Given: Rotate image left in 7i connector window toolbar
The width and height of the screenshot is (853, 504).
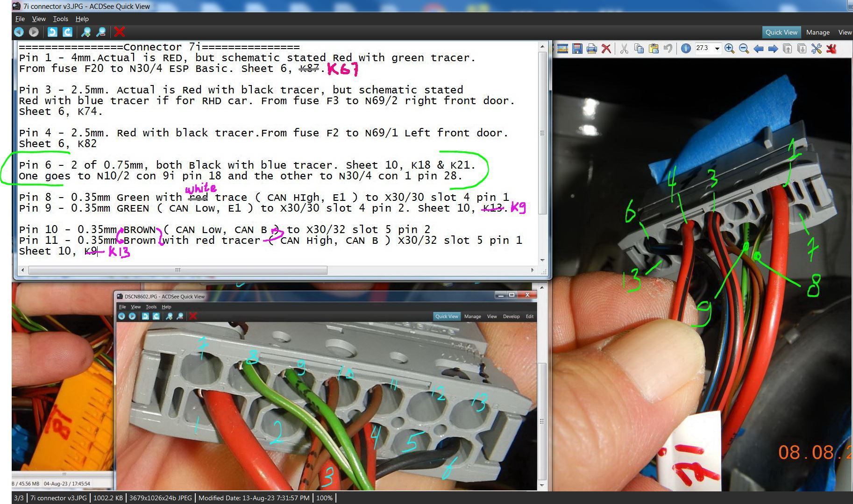Looking at the screenshot, I should 52,32.
